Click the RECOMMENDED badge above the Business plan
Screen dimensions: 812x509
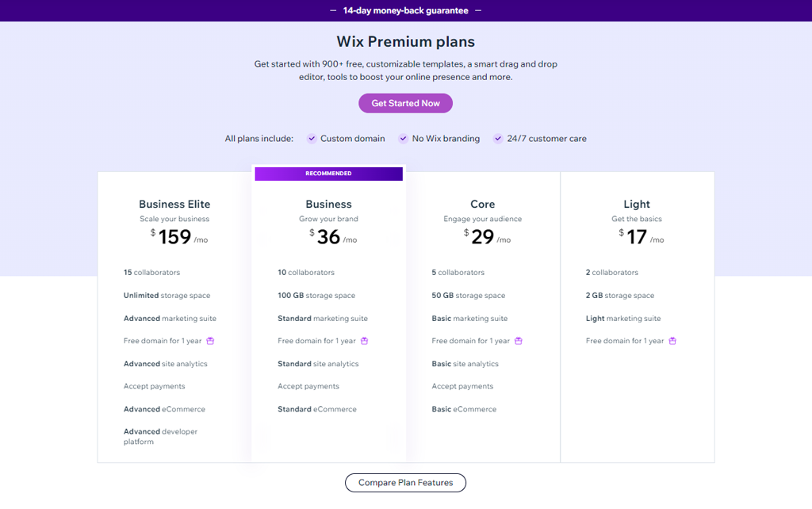[x=328, y=173]
